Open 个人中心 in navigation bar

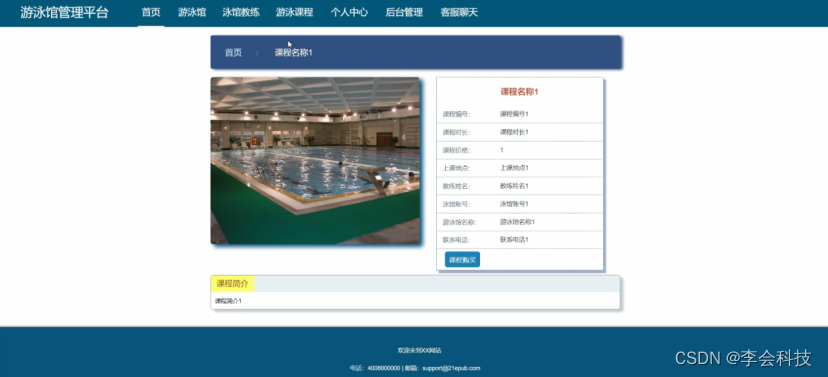(x=350, y=13)
